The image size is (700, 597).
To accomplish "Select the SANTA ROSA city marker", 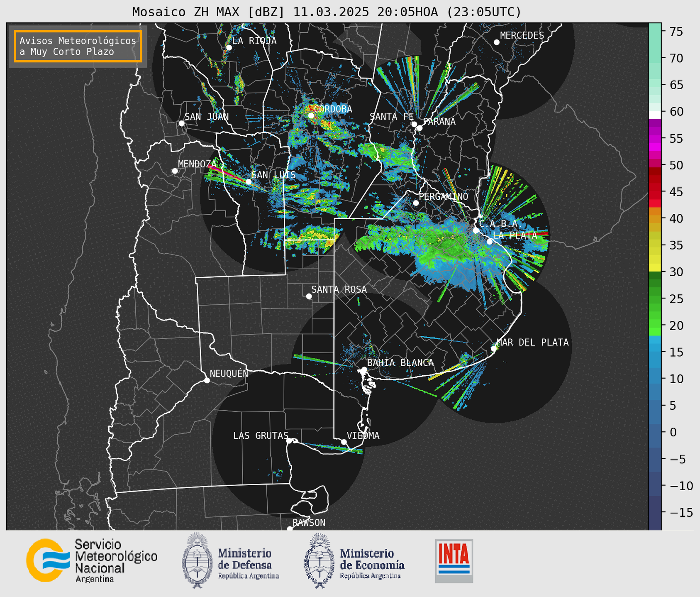I will (x=309, y=296).
